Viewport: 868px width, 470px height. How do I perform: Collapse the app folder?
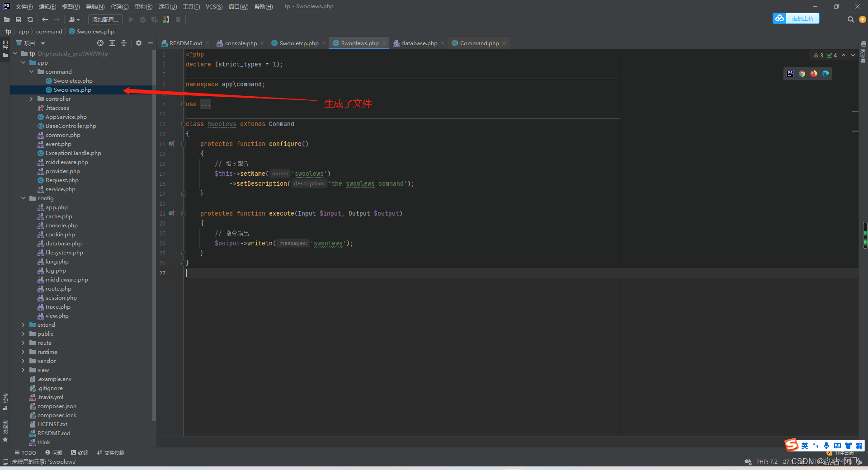23,62
